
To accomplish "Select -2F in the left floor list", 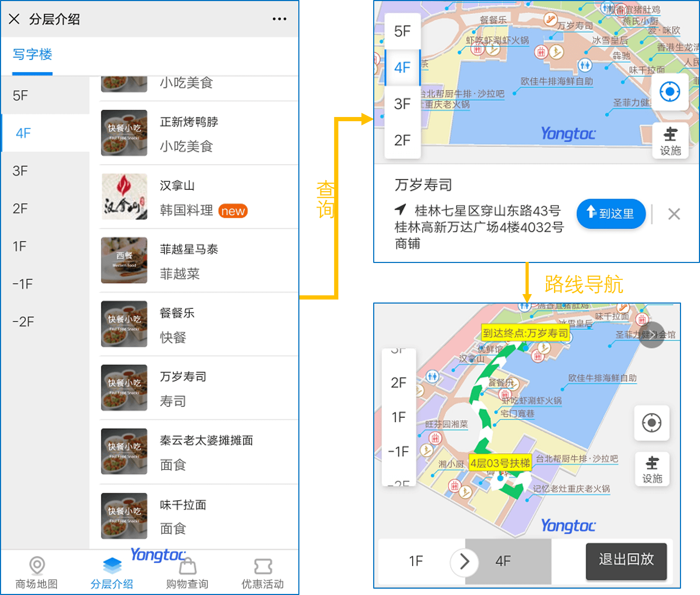I will tap(45, 321).
